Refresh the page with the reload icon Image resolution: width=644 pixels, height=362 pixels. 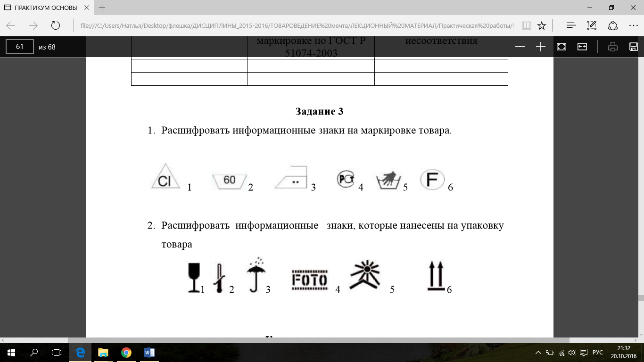point(55,25)
